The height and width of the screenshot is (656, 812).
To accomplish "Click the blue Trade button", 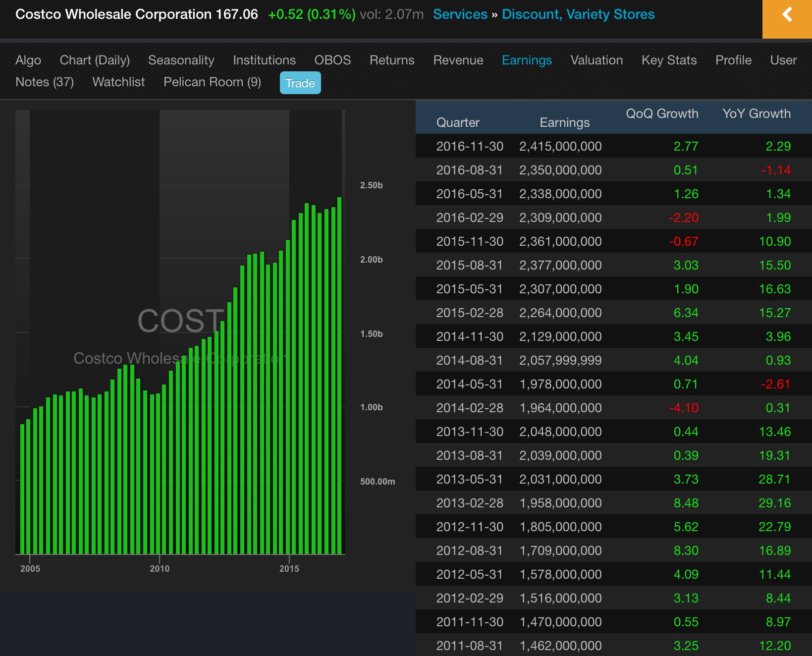I will pyautogui.click(x=300, y=83).
